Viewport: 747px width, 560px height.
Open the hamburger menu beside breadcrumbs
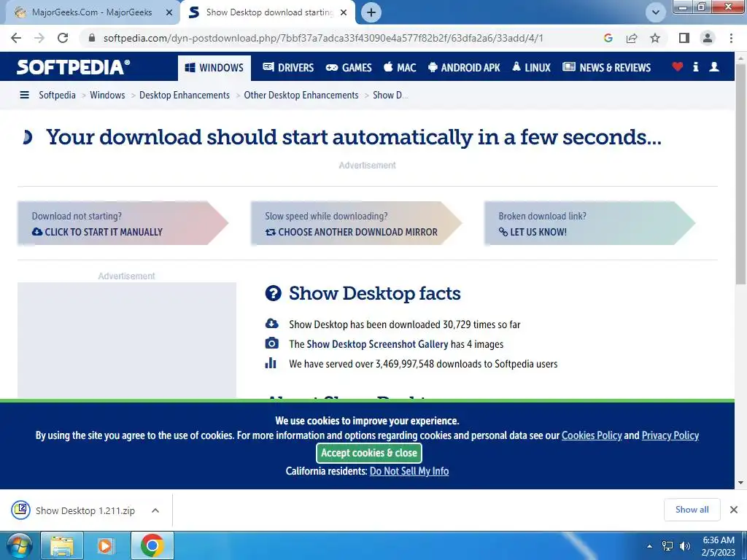(x=24, y=95)
